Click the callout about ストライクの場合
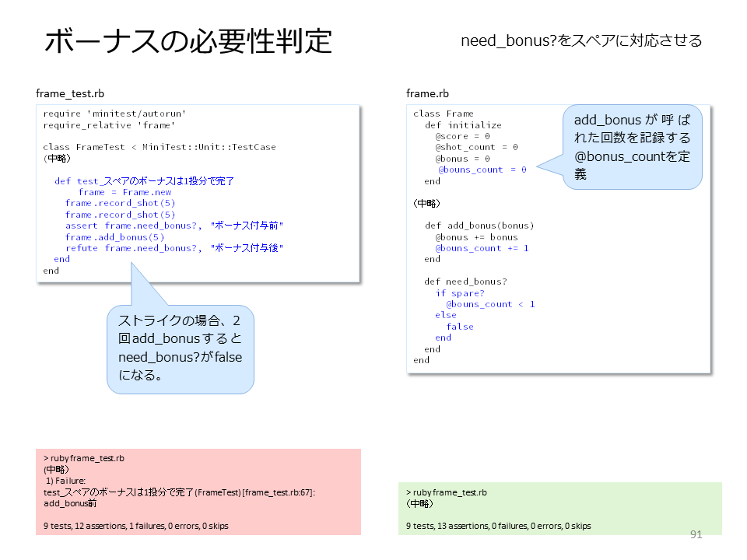The image size is (747, 560). 180,348
